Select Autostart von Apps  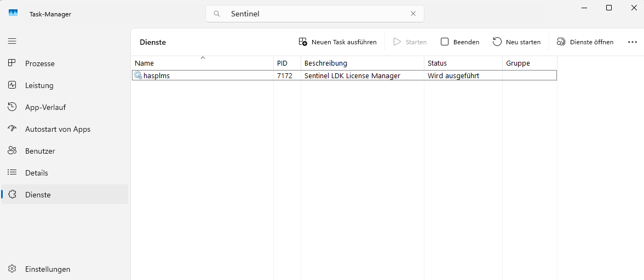pos(58,129)
